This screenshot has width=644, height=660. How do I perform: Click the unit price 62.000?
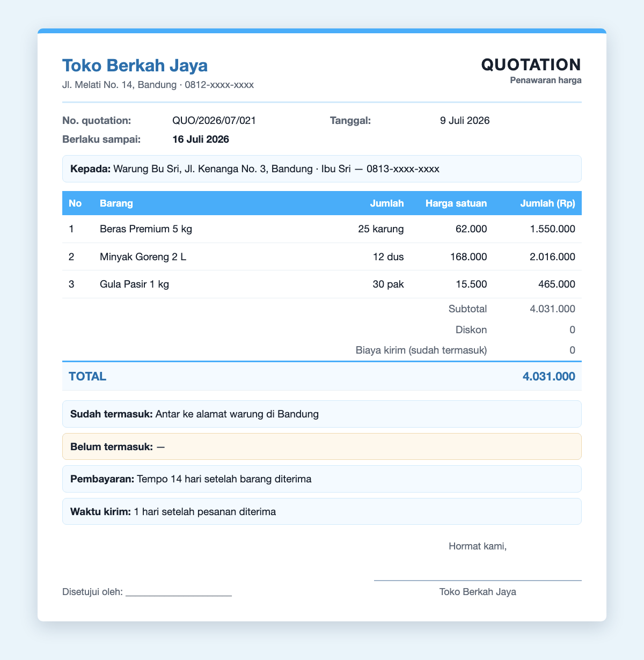point(472,229)
